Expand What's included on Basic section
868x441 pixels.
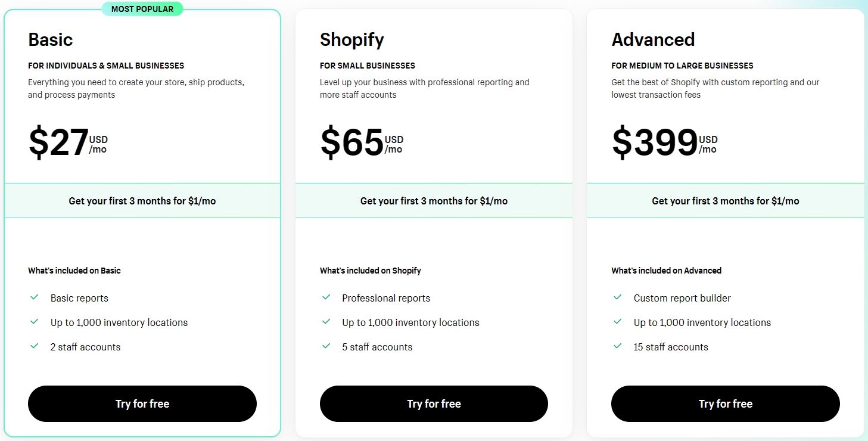click(x=74, y=270)
